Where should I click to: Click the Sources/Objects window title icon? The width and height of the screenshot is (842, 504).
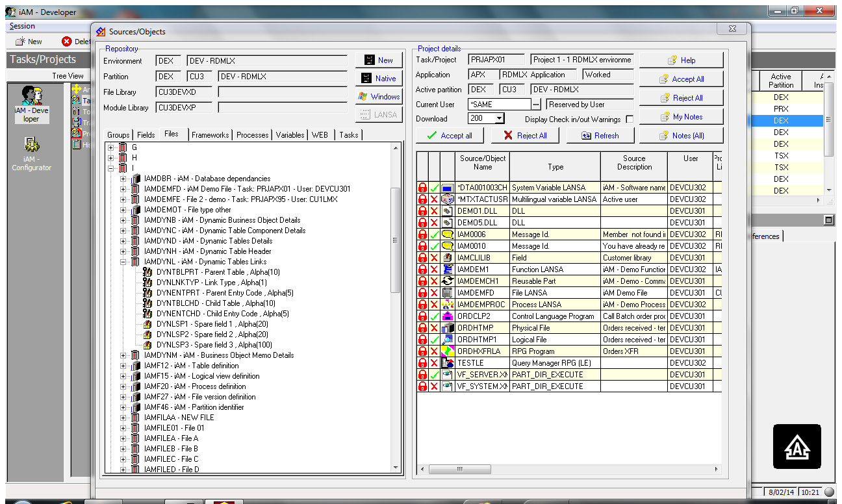click(x=101, y=31)
